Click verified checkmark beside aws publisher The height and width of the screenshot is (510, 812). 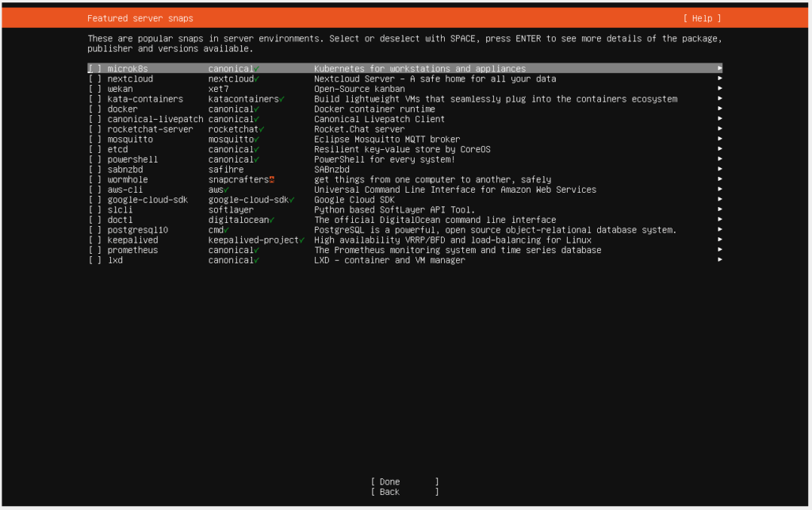tap(226, 190)
